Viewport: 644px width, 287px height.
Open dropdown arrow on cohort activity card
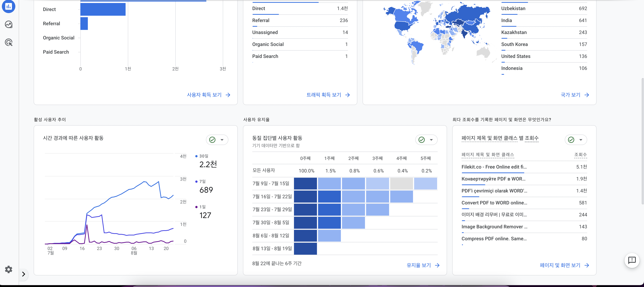pyautogui.click(x=431, y=140)
